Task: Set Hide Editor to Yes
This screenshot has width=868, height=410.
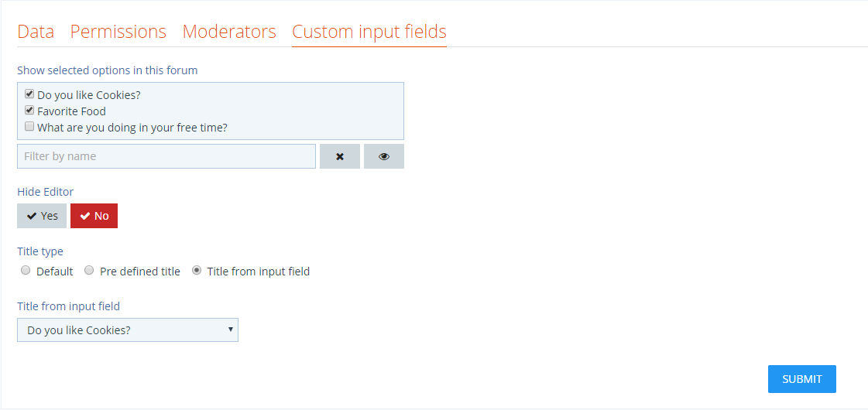Action: 42,216
